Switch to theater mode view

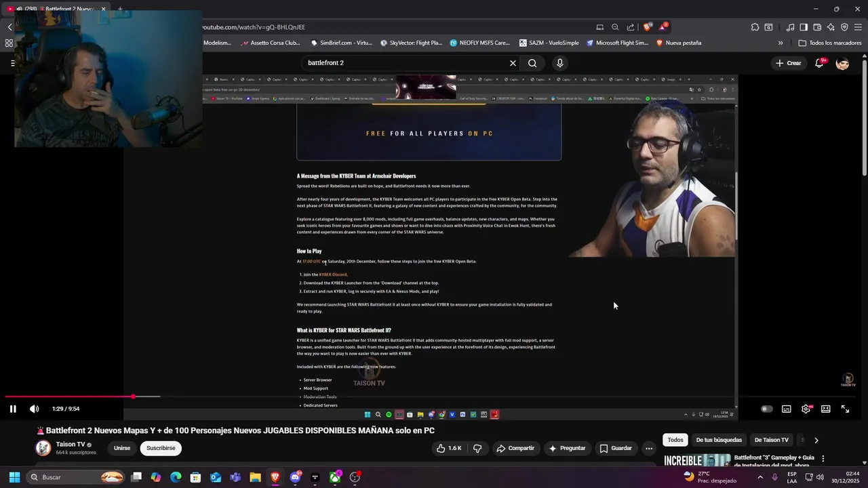tap(825, 409)
